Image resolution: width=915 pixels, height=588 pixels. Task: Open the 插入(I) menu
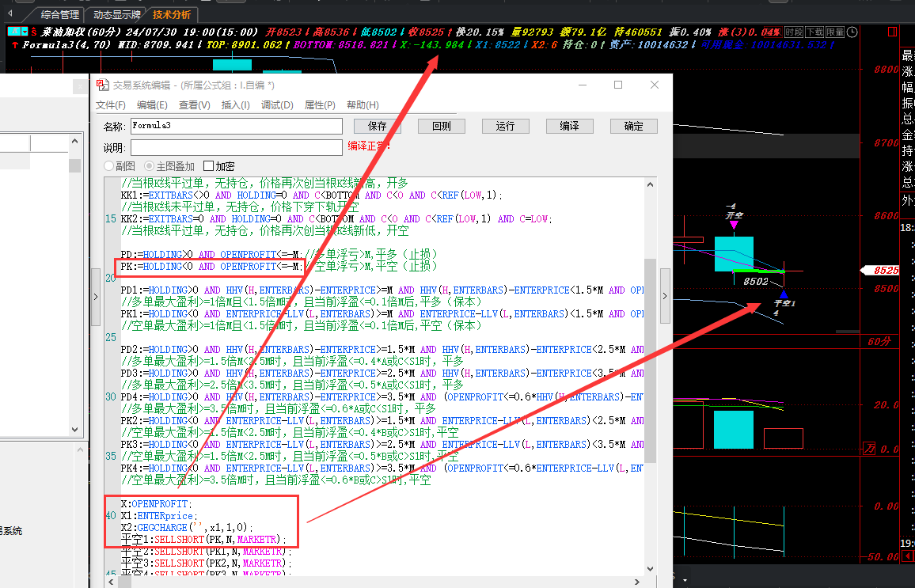point(236,105)
